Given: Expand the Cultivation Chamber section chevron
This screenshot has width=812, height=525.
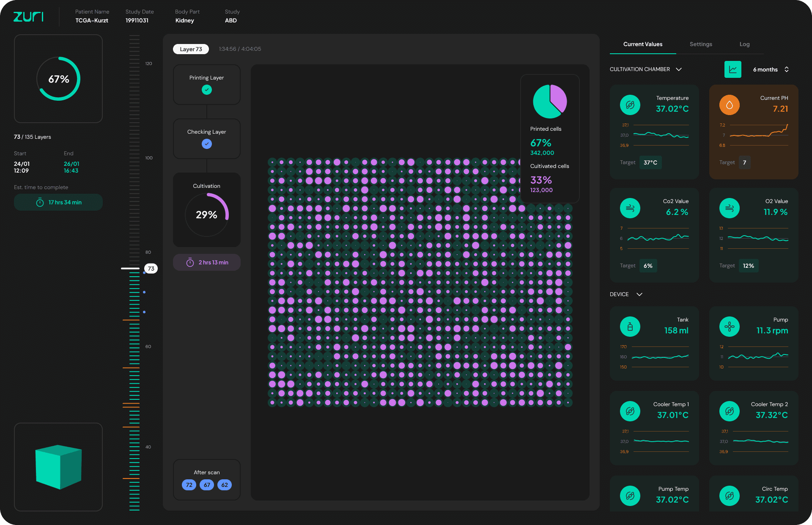Looking at the screenshot, I should click(x=679, y=69).
